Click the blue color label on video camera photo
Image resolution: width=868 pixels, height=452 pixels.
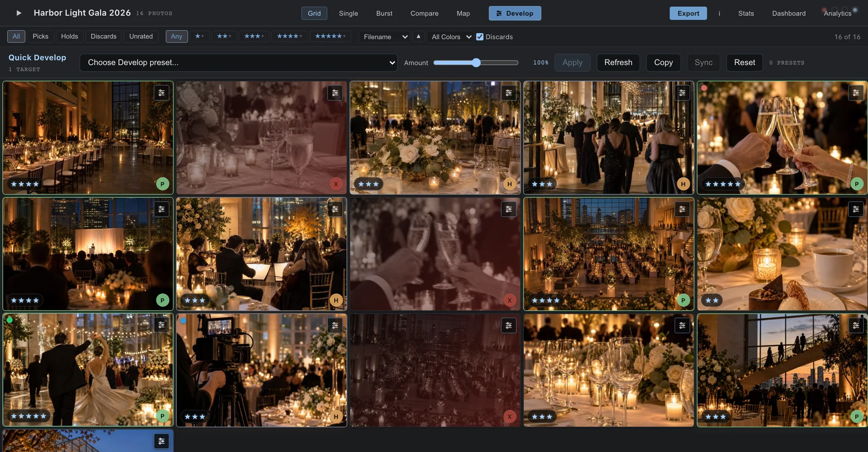click(183, 320)
